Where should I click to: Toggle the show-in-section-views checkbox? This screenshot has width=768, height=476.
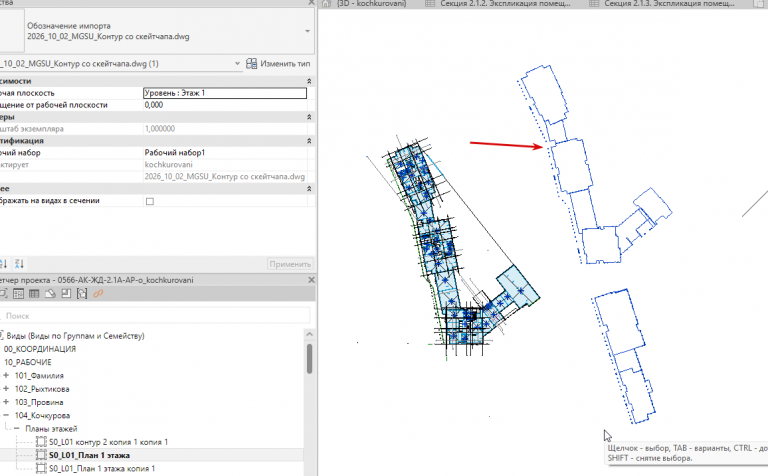[x=150, y=201]
